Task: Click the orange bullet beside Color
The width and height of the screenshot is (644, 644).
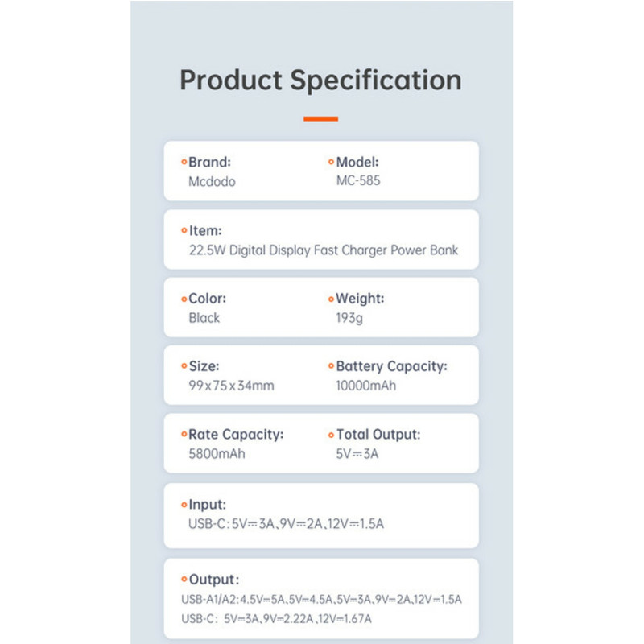Action: point(184,299)
